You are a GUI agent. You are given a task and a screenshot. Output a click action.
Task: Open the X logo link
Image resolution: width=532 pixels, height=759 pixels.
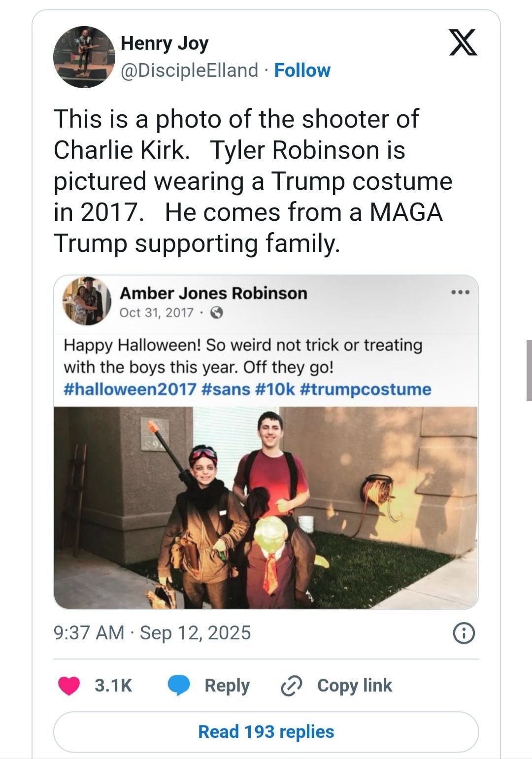pos(465,43)
